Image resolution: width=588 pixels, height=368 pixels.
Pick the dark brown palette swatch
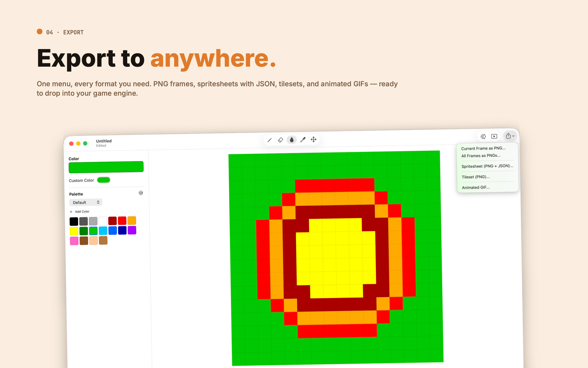click(x=84, y=241)
